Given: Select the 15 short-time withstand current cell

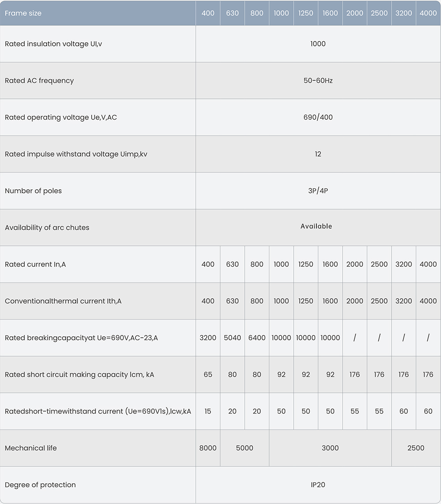Looking at the screenshot, I should click(x=208, y=411).
